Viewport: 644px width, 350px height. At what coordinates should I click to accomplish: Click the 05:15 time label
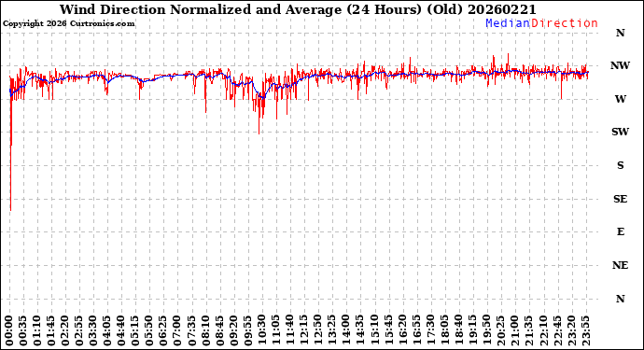click(135, 330)
